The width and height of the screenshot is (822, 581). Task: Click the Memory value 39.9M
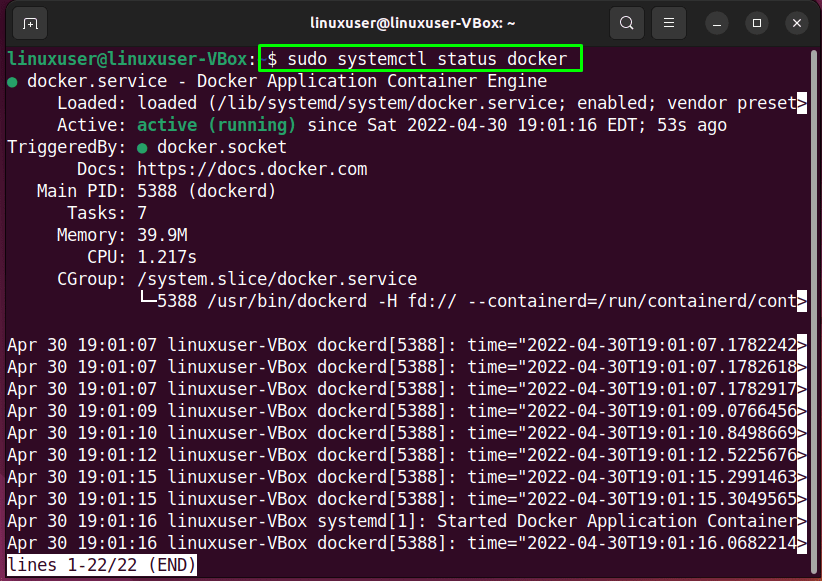click(162, 235)
